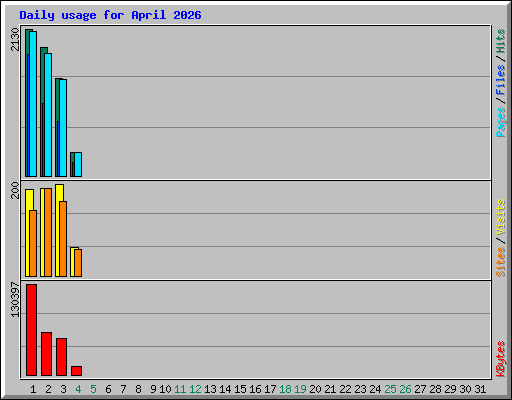Click the KBytes legend label

coord(501,359)
